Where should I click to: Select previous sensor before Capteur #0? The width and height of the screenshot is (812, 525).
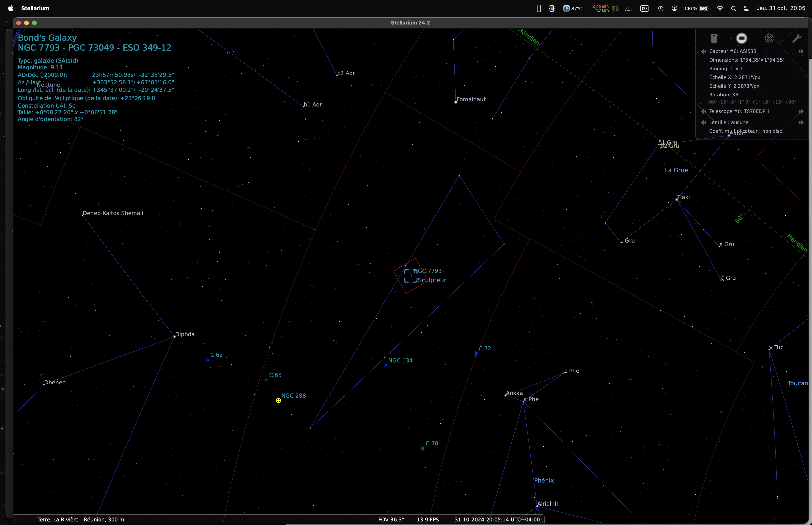pyautogui.click(x=704, y=52)
